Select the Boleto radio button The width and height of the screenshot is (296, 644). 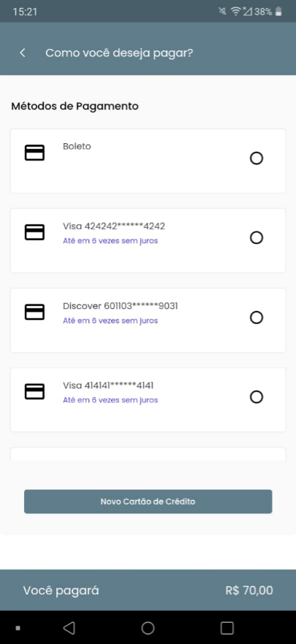point(257,158)
